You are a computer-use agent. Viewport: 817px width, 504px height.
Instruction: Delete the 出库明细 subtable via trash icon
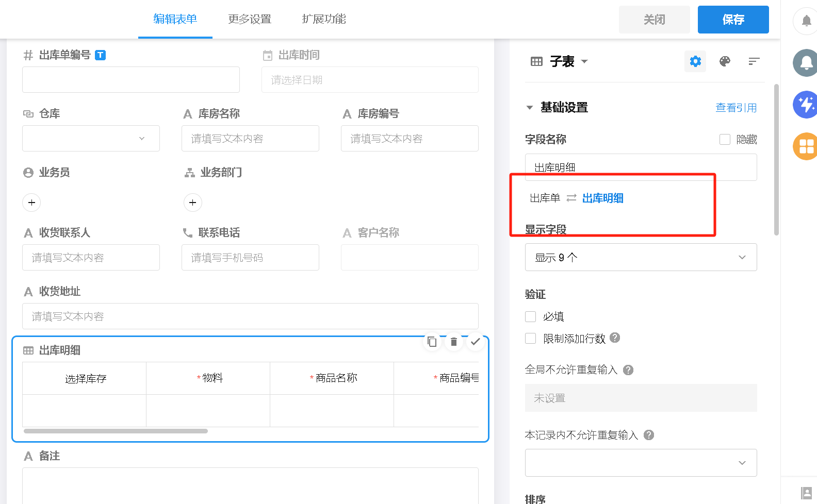(x=454, y=342)
